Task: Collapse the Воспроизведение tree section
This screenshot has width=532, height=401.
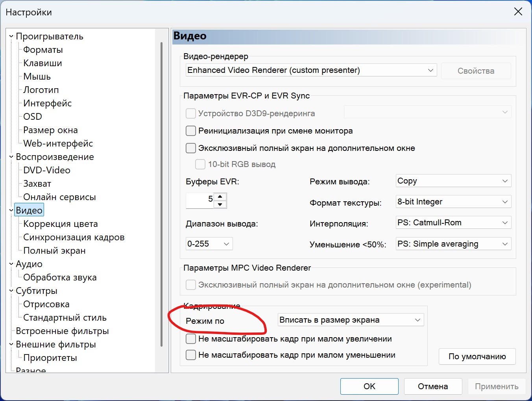Action: click(11, 157)
